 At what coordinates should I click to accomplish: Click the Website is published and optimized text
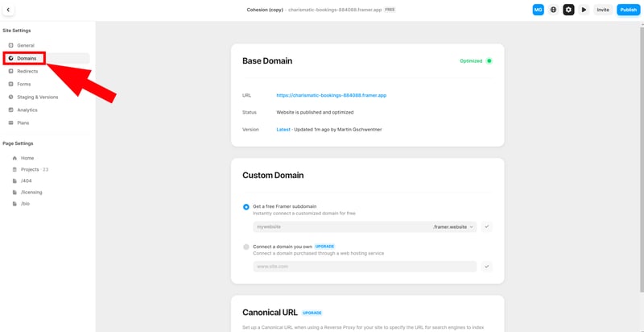(x=315, y=112)
